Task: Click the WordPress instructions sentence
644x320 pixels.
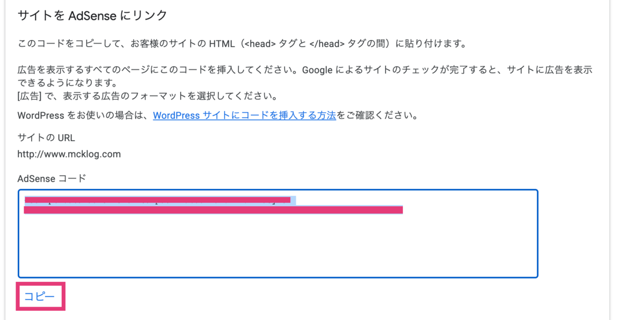Action: pos(215,115)
